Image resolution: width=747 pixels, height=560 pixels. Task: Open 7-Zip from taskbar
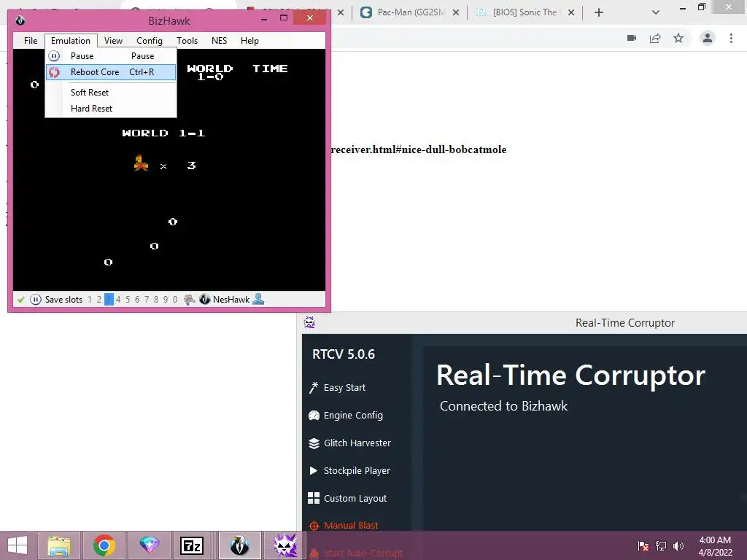[x=192, y=545]
